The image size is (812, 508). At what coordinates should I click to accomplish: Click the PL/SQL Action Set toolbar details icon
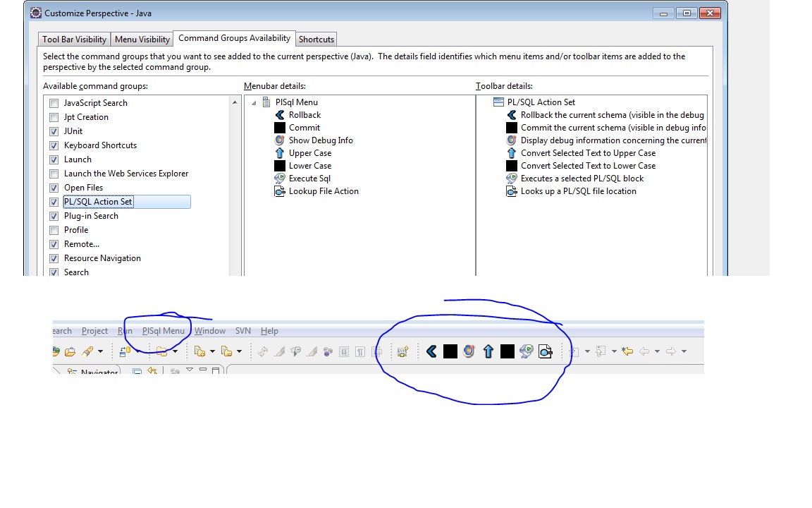tap(498, 102)
